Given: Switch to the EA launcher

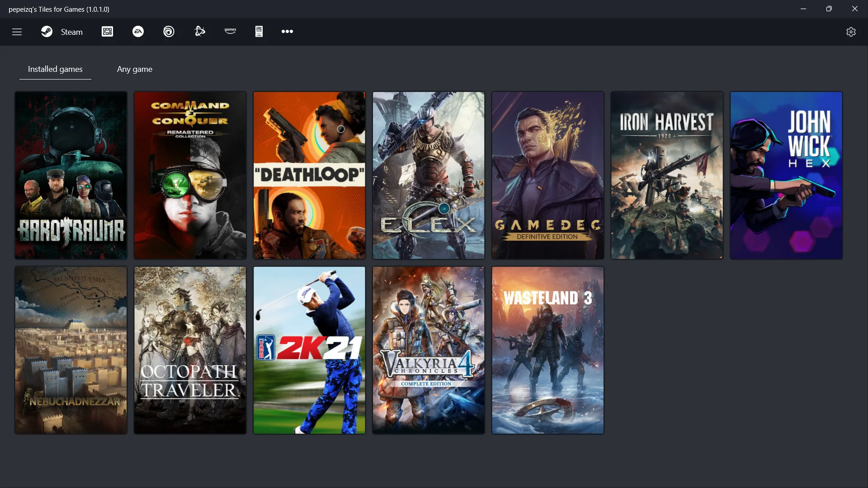Looking at the screenshot, I should (138, 32).
